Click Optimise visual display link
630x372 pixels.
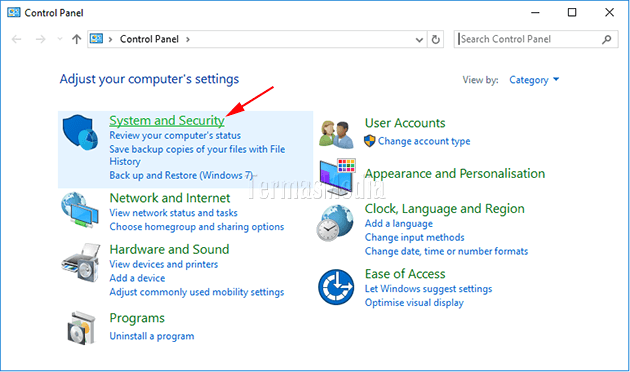(414, 303)
